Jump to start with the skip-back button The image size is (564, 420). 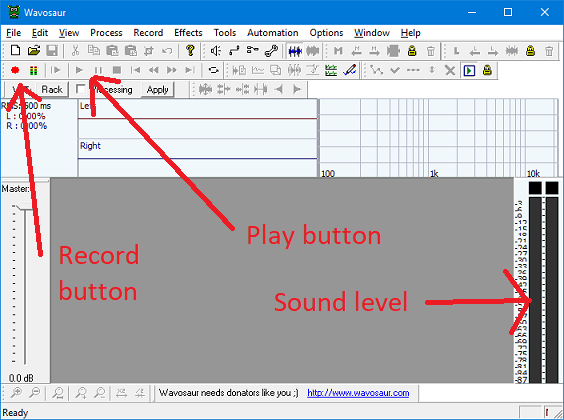(x=135, y=70)
